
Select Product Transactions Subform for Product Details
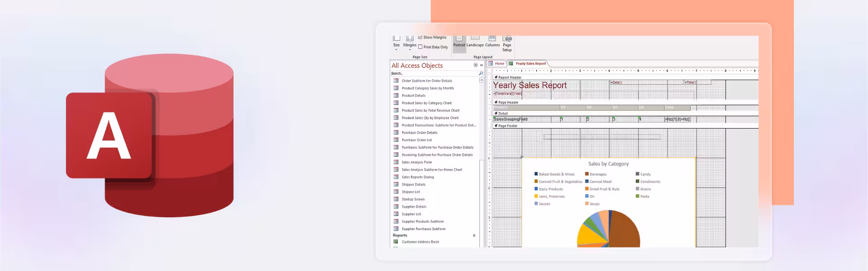439,125
